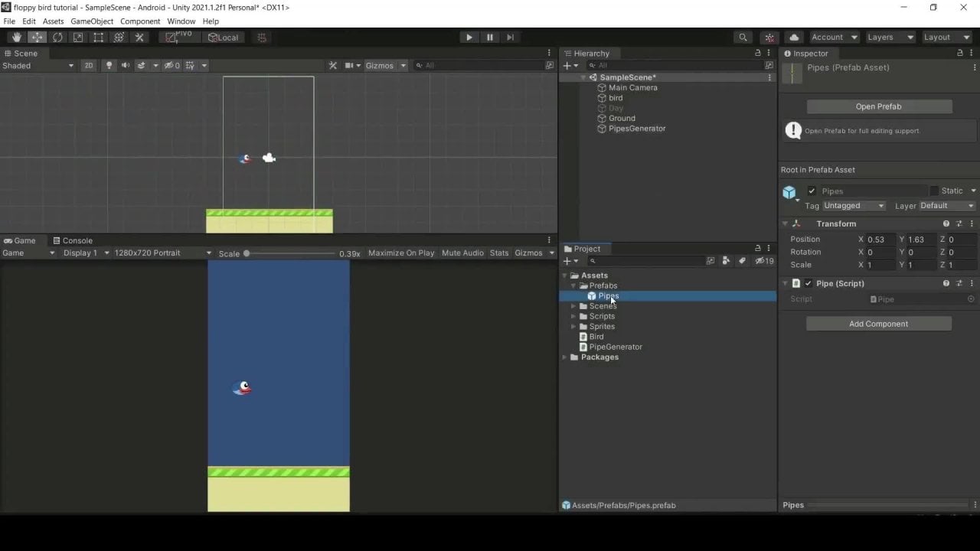Switch to the Console tab

(77, 240)
